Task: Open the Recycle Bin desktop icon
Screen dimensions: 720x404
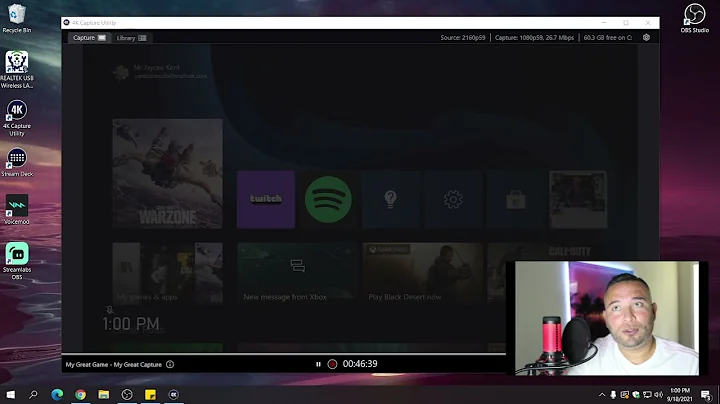Action: click(17, 18)
